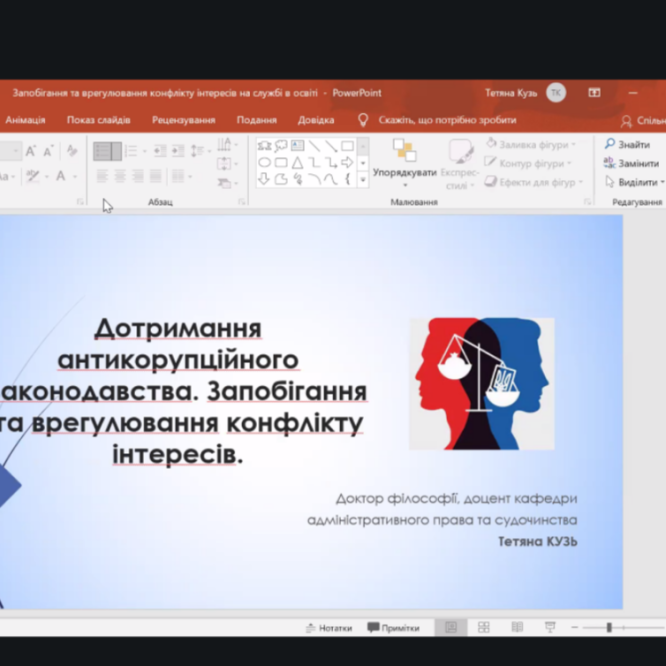Switch to reading view in status bar
Screen dimensions: 666x666
coord(517,627)
